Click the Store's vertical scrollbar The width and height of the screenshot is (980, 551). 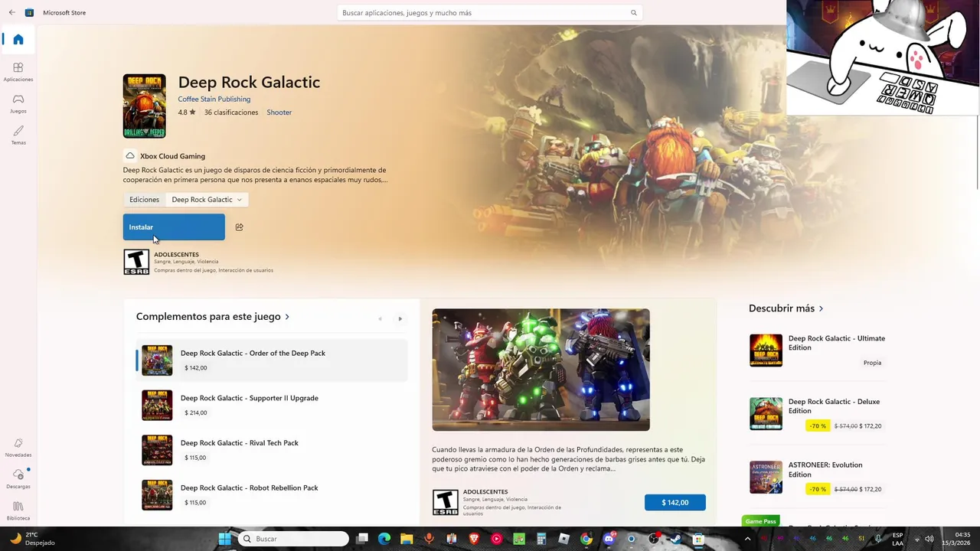point(977,153)
